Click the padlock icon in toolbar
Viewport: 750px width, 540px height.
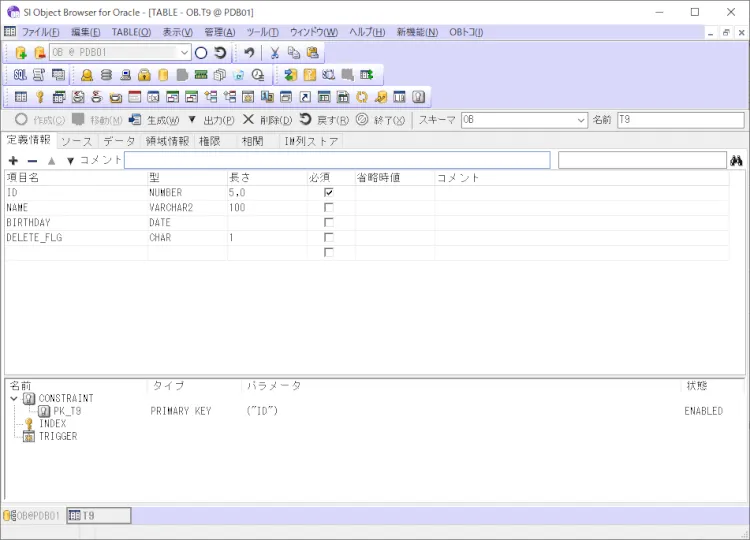pos(144,75)
